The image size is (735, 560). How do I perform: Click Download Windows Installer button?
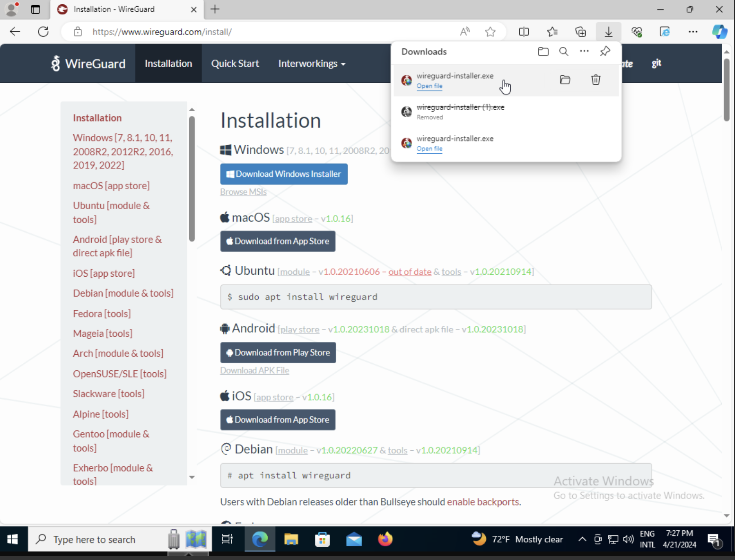[x=284, y=174]
